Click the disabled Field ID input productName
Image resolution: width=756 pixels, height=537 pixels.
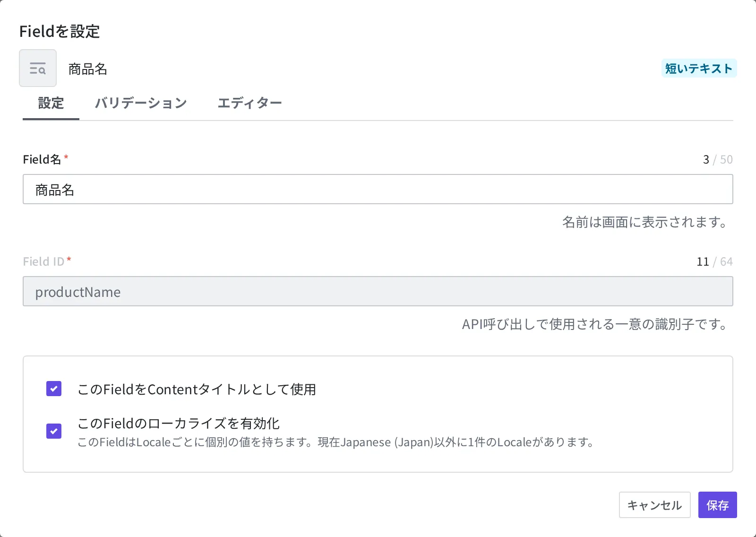point(378,291)
